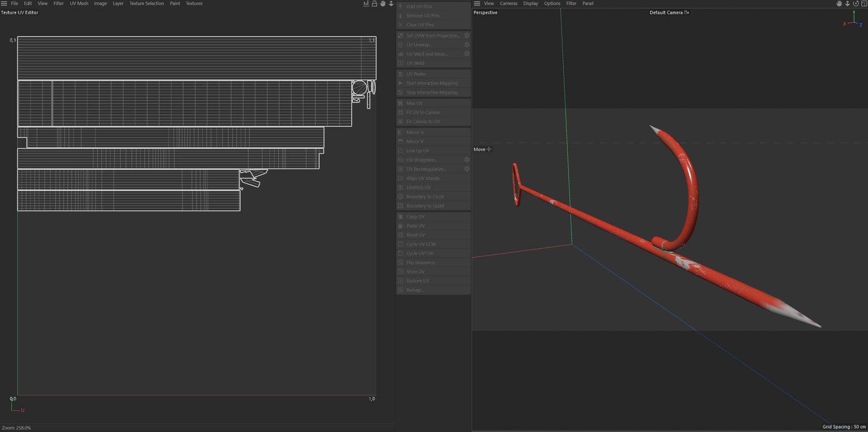Click the pan hand icon in Perspective viewport
Screen dimensions: 868x432
tap(839, 4)
